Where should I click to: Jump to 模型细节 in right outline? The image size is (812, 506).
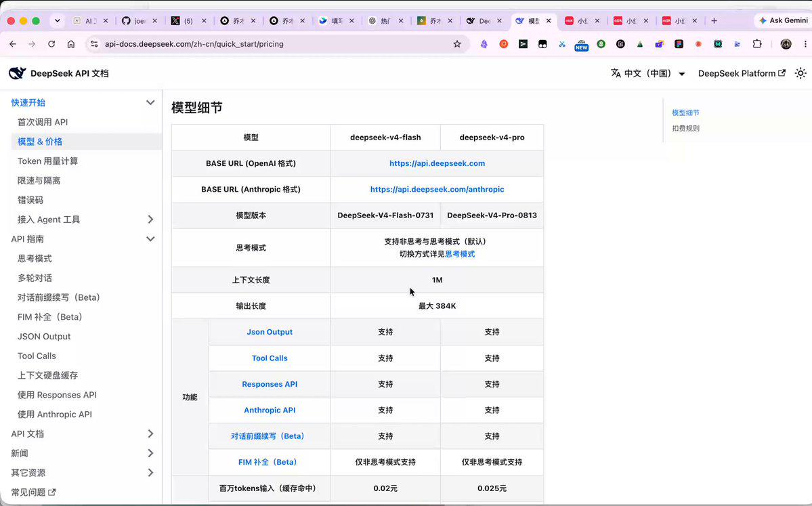click(685, 112)
